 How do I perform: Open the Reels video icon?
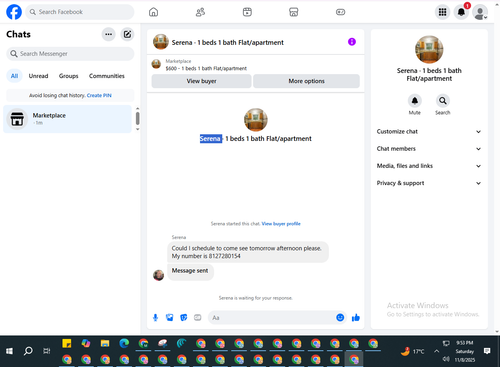[x=247, y=12]
